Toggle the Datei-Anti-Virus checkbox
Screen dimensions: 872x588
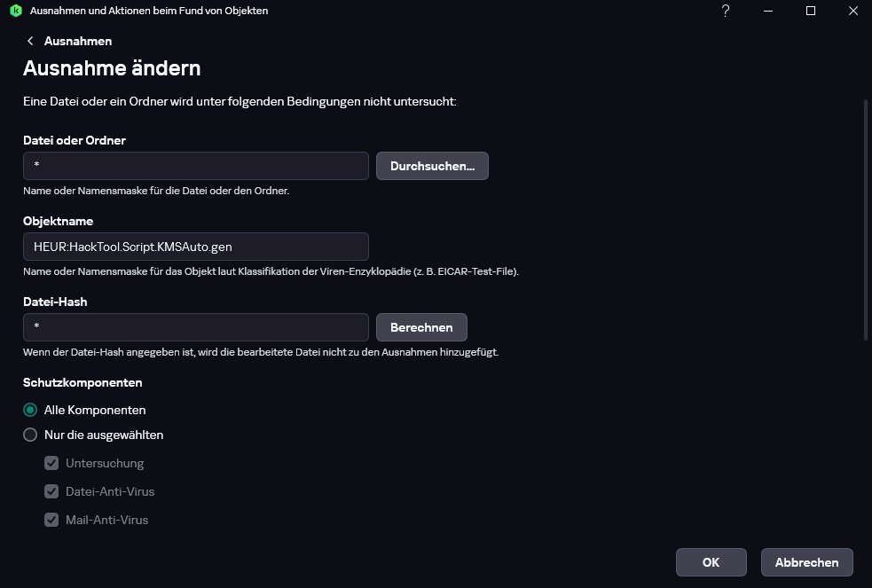pos(51,491)
